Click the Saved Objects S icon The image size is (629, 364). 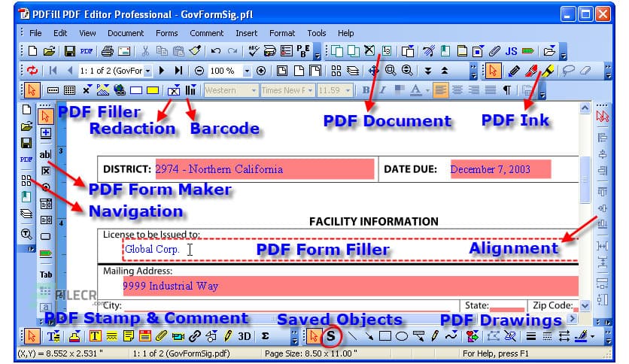click(331, 336)
